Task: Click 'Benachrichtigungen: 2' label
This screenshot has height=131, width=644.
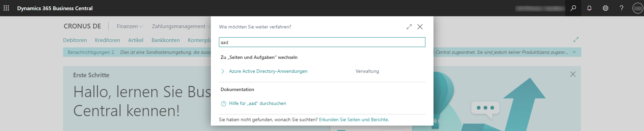Action: tap(91, 52)
